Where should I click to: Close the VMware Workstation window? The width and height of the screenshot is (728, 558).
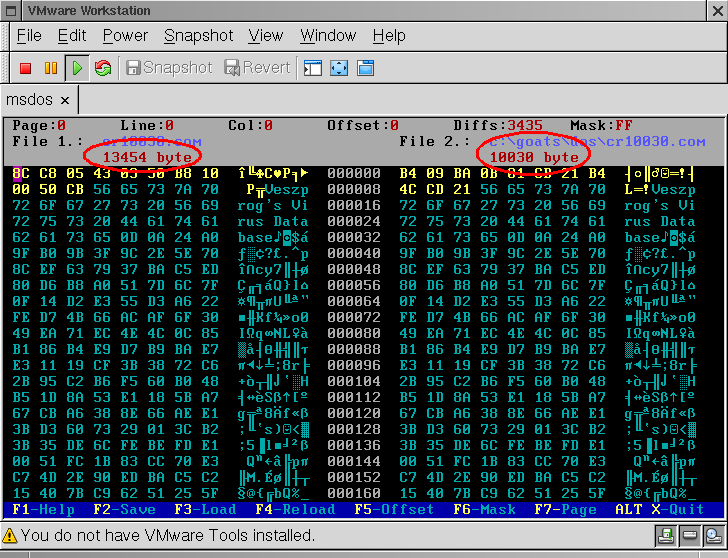(x=718, y=11)
